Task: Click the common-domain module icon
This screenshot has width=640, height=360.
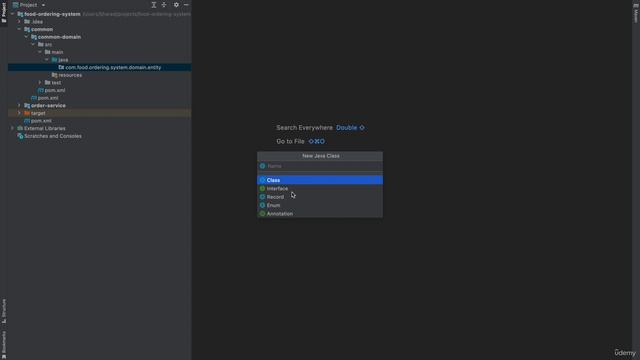Action: [x=34, y=37]
